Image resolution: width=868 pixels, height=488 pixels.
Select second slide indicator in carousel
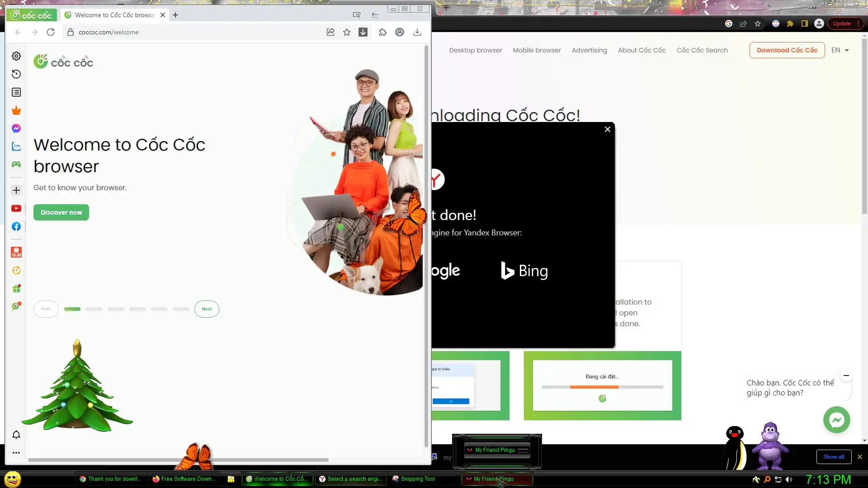click(94, 309)
